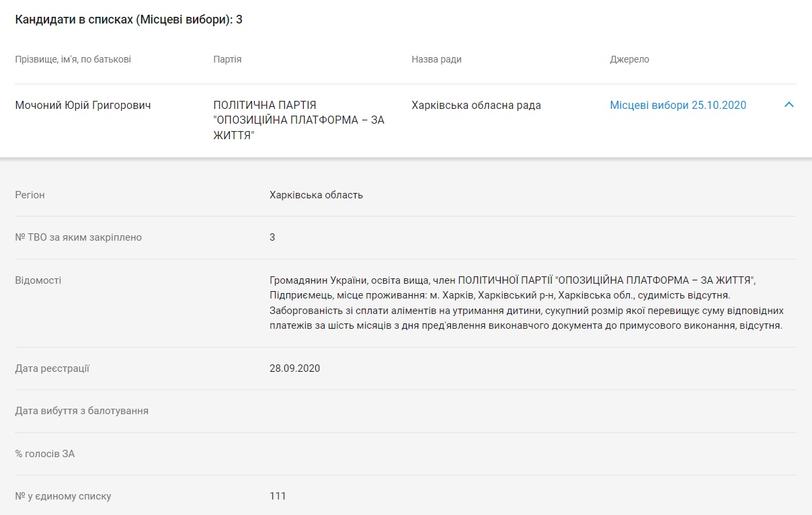812x515 pixels.
Task: Click the № ТВО за яким закріплено label
Action: pos(78,237)
